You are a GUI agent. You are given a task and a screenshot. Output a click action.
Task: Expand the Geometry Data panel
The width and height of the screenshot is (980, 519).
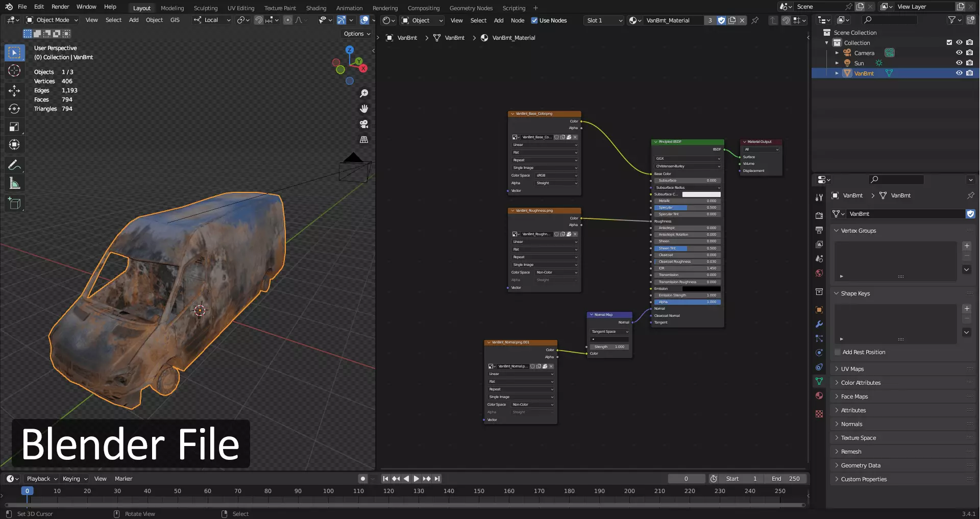[860, 465]
